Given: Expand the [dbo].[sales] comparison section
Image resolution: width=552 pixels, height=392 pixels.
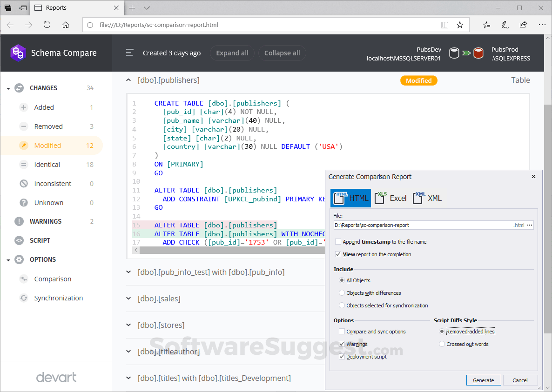Looking at the screenshot, I should [x=128, y=298].
